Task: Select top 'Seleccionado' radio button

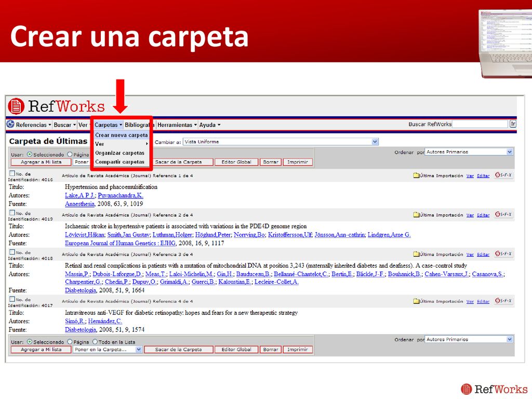Action: click(x=30, y=154)
